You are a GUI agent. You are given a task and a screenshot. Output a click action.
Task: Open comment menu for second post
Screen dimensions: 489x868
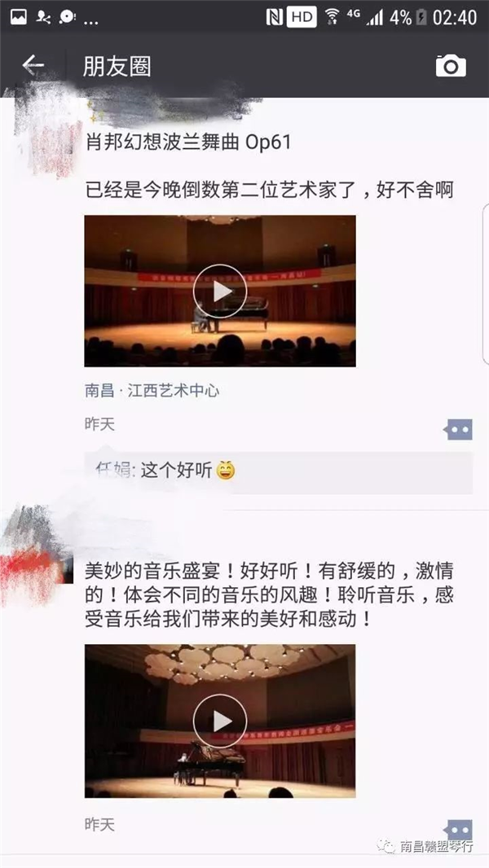(x=458, y=829)
